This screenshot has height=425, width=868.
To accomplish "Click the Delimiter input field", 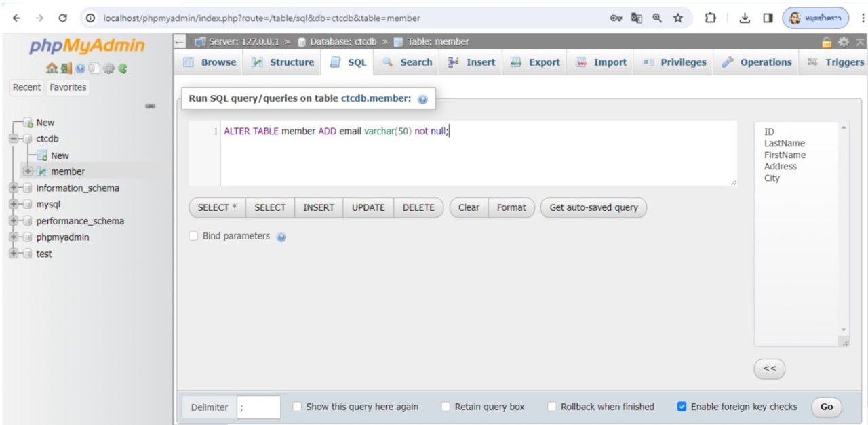I will [258, 407].
